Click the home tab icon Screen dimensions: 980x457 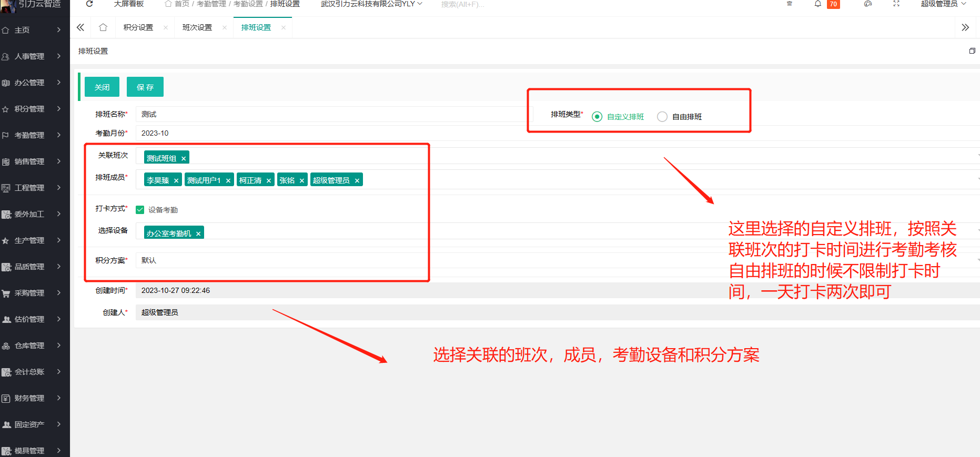(x=103, y=27)
